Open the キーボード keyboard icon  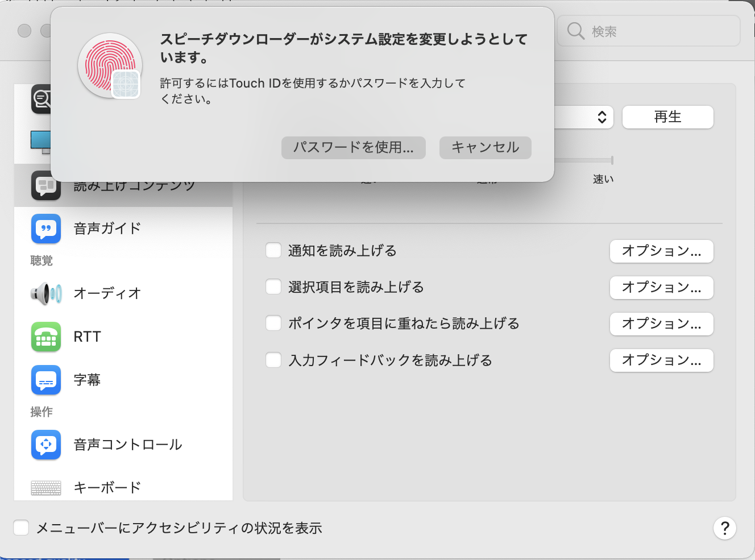45,487
